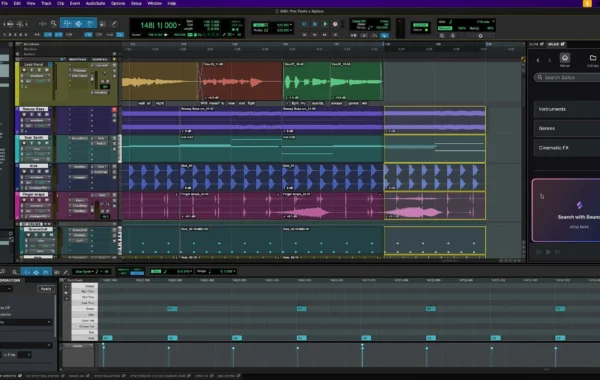Open Kick track view selector

coord(37,177)
